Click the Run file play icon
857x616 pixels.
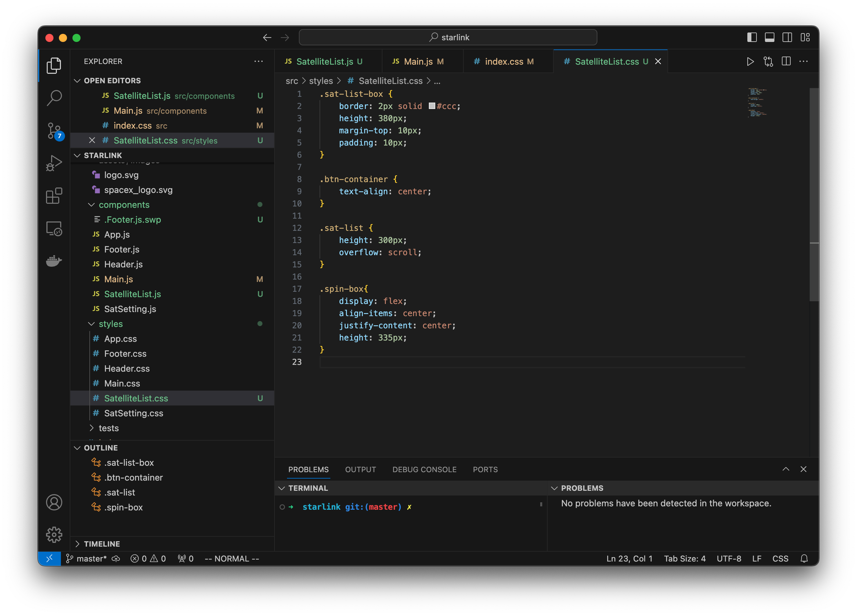750,62
